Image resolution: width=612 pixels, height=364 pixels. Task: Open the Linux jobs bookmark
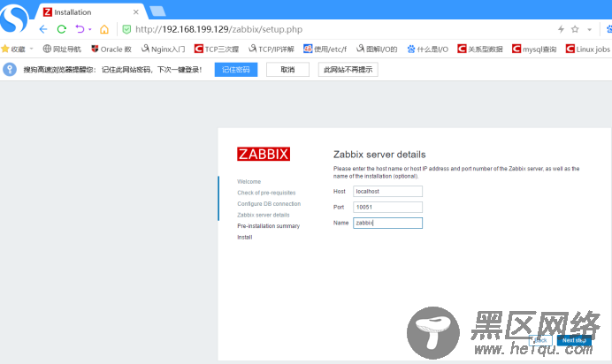[x=588, y=49]
